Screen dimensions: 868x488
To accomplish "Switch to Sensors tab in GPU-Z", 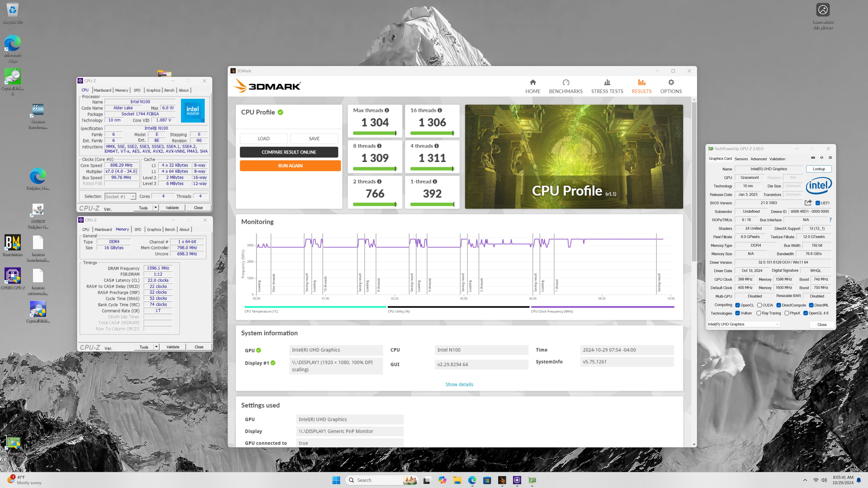I will pos(741,159).
